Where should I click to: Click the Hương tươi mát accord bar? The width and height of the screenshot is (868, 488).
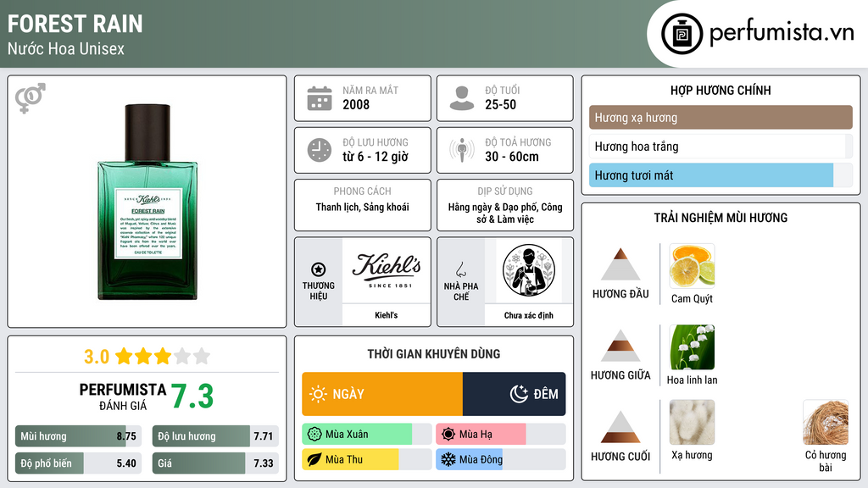(x=721, y=175)
